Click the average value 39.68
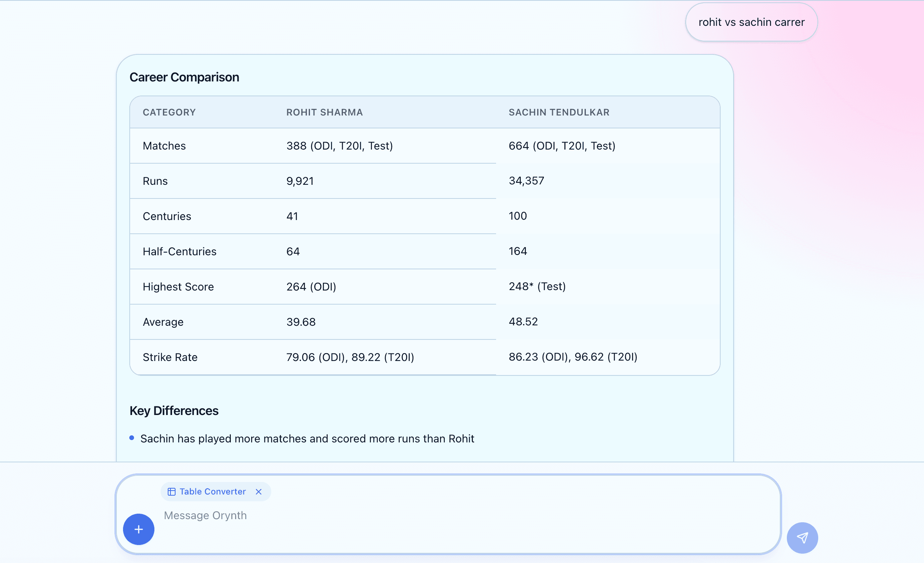 click(301, 322)
